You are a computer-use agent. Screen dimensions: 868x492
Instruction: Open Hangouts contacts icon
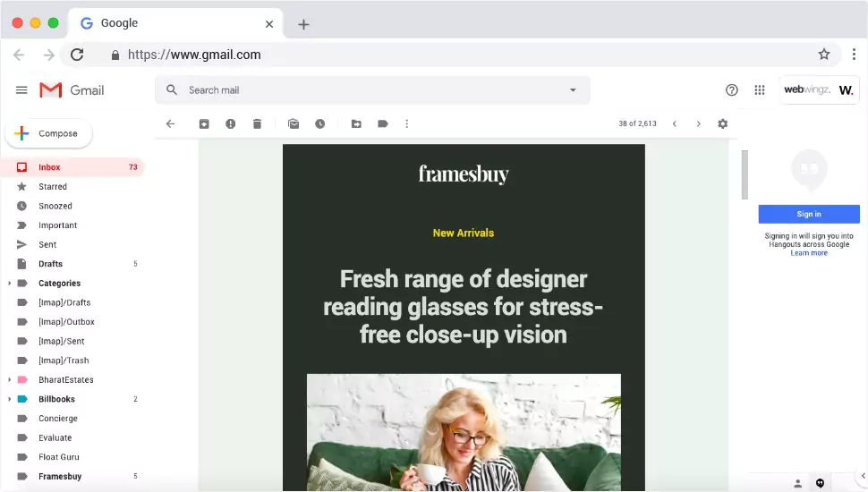(x=797, y=483)
